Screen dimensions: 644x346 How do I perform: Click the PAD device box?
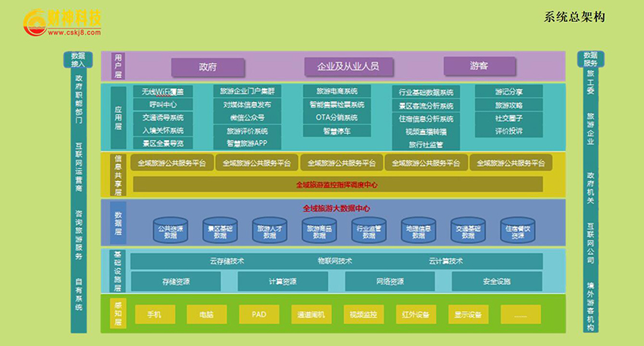(259, 314)
